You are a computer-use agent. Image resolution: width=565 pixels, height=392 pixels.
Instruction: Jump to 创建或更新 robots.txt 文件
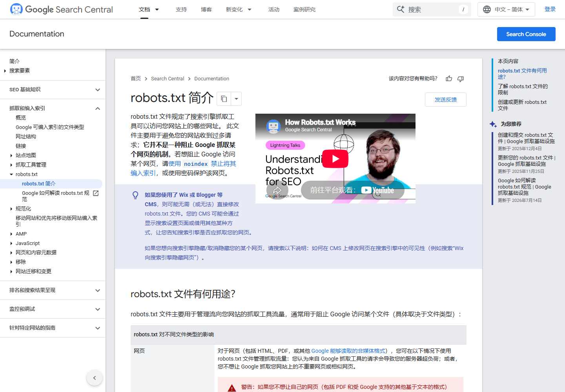pyautogui.click(x=522, y=105)
